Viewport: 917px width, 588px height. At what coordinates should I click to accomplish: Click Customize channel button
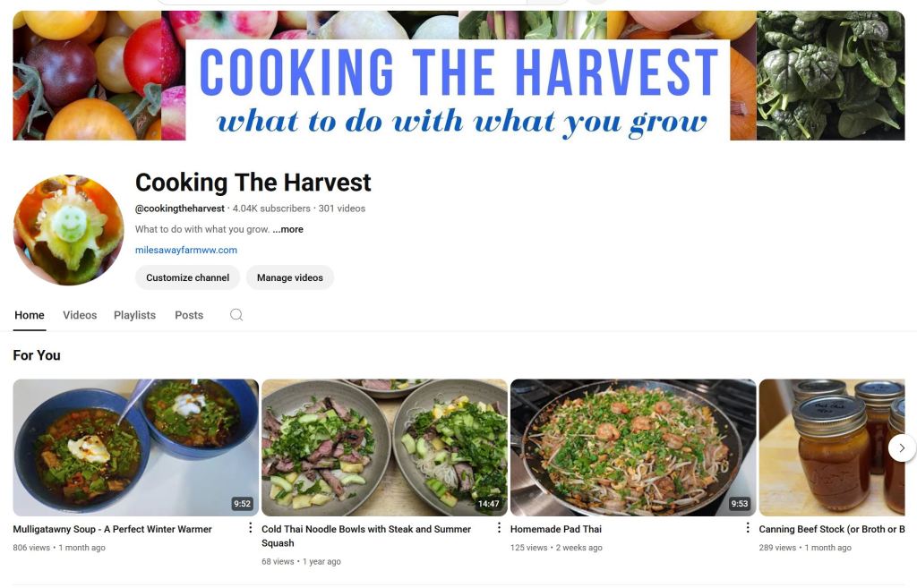[x=187, y=277]
